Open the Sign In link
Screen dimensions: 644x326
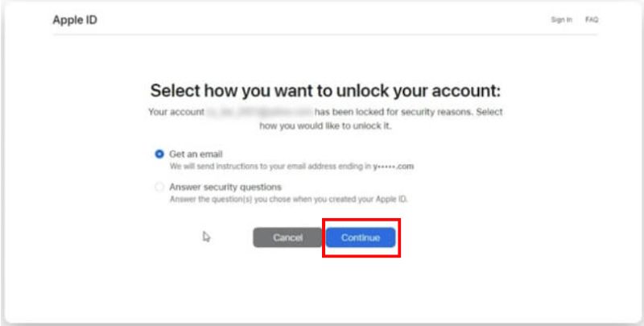(562, 20)
